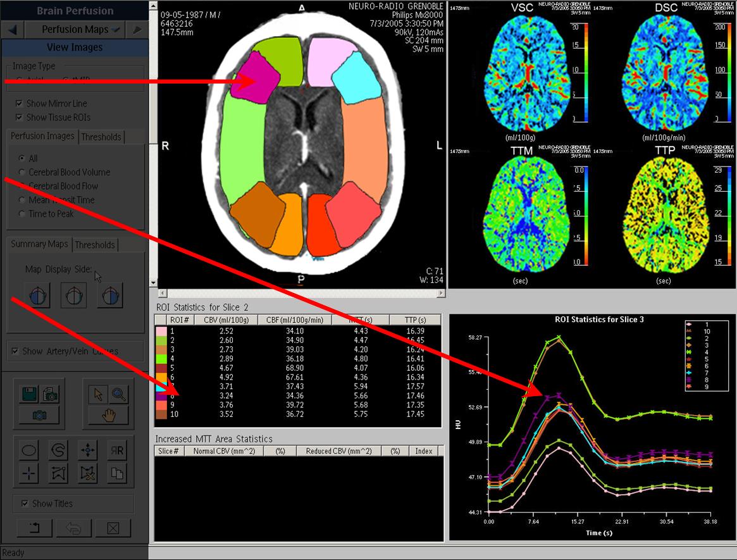Open Thresholds tab beside Summary Maps

(95, 245)
